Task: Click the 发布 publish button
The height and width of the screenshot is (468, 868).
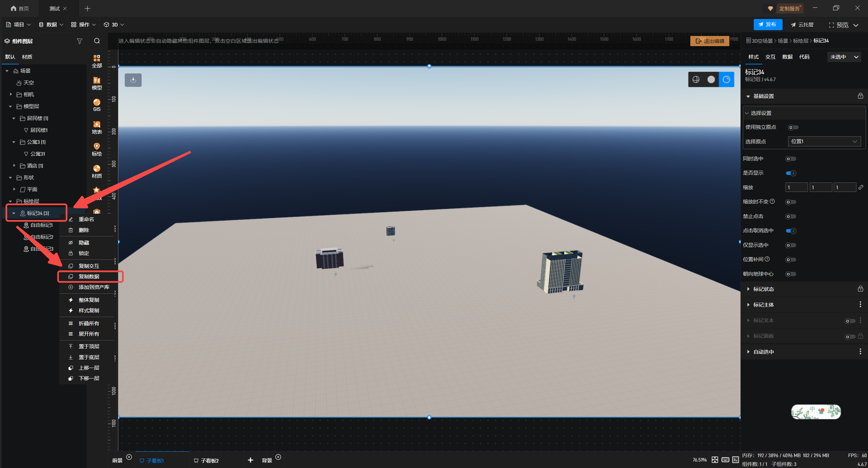Action: 768,24
